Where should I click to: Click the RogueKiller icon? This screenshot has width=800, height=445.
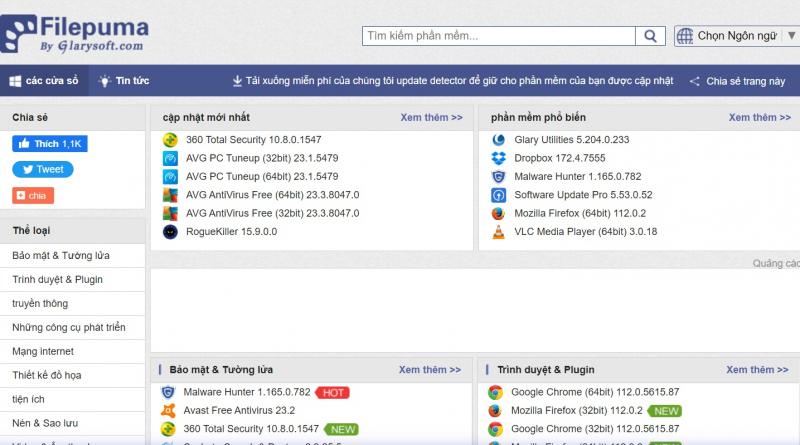170,232
